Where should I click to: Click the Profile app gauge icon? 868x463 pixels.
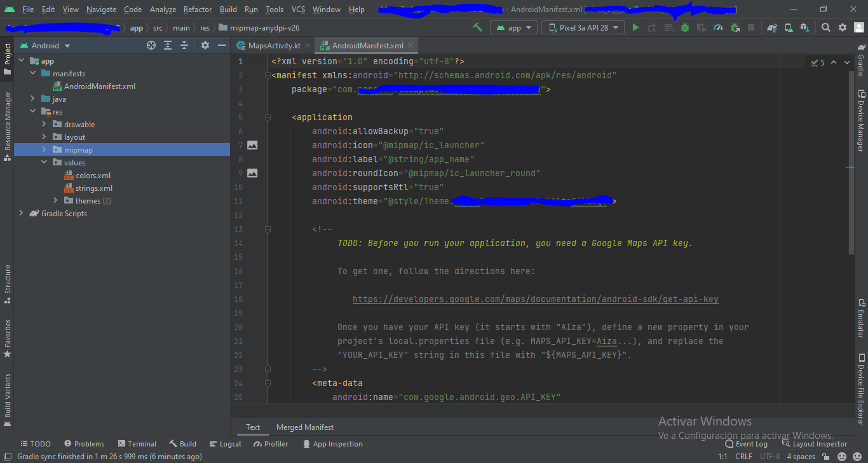point(718,27)
